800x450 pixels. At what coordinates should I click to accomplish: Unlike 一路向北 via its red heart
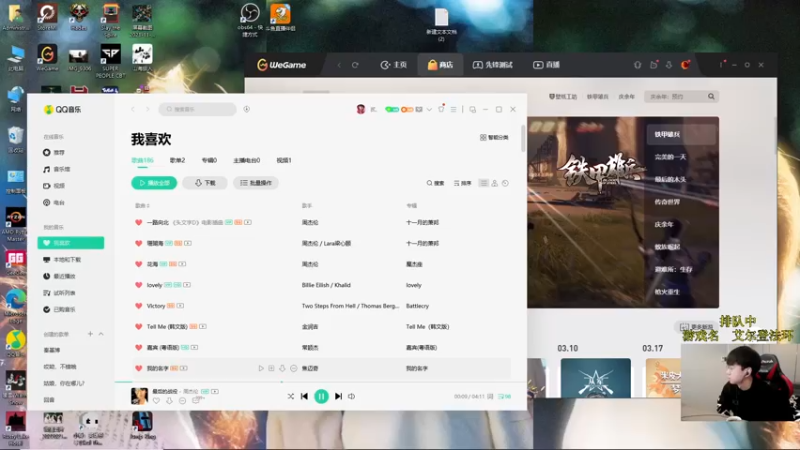click(138, 222)
